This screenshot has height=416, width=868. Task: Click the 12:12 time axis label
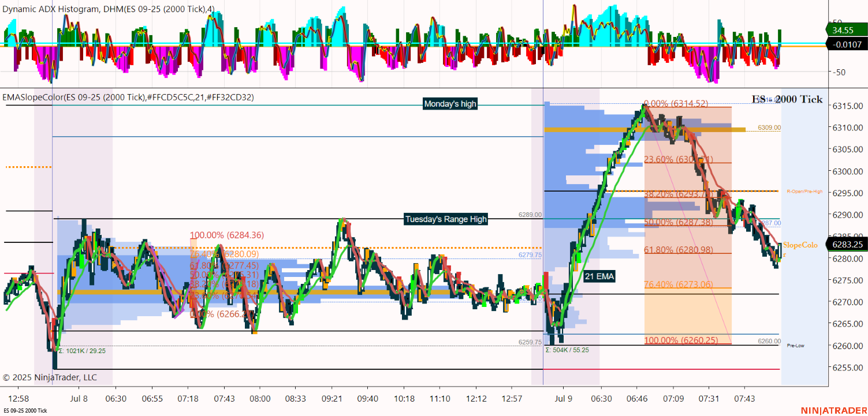click(x=476, y=399)
